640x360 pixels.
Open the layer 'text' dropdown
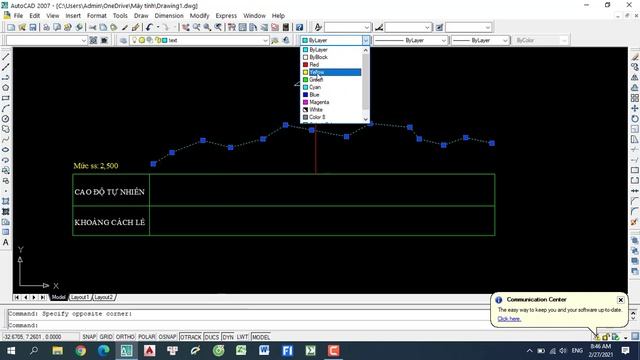pos(265,40)
